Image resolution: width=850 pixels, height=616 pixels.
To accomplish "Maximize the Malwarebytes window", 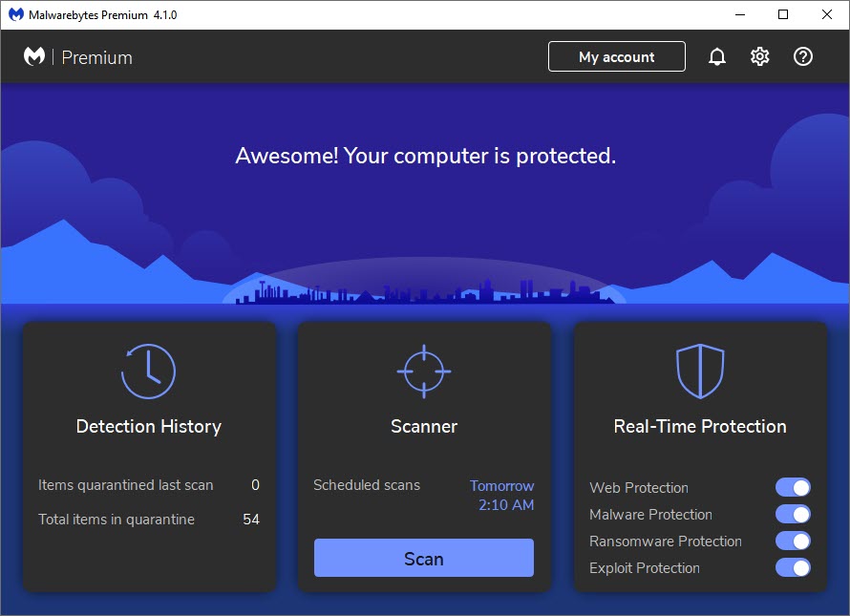I will tap(783, 14).
